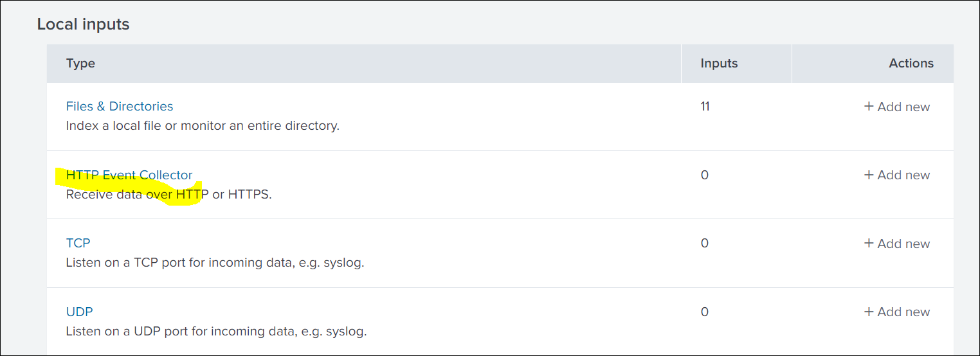The width and height of the screenshot is (980, 356).
Task: Click the Type column header
Action: pos(80,64)
